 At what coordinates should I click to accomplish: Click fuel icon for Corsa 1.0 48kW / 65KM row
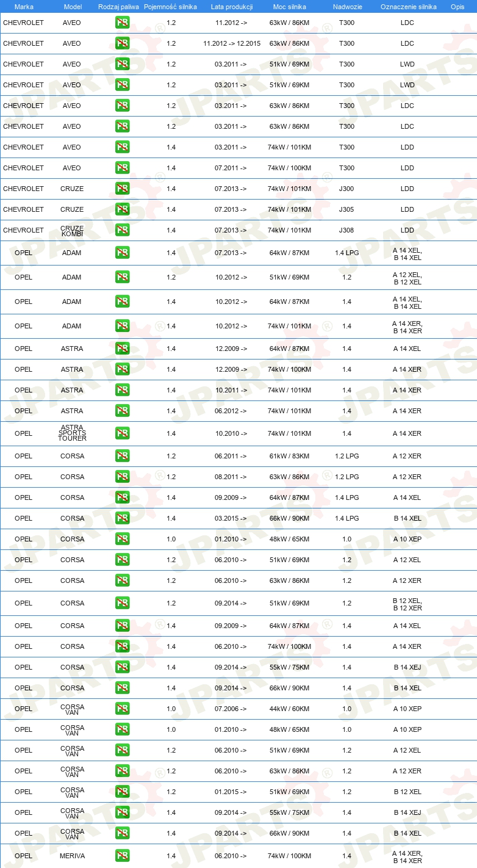pos(122,539)
